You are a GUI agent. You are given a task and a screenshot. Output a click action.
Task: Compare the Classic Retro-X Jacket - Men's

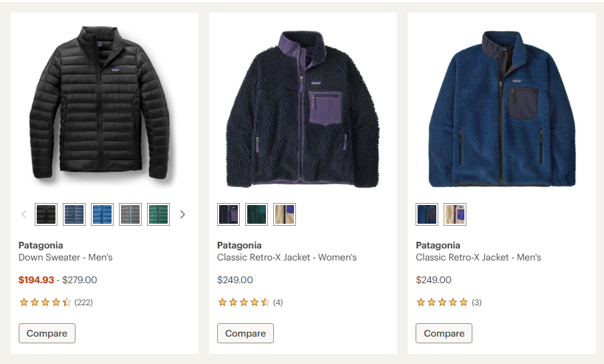click(x=444, y=333)
